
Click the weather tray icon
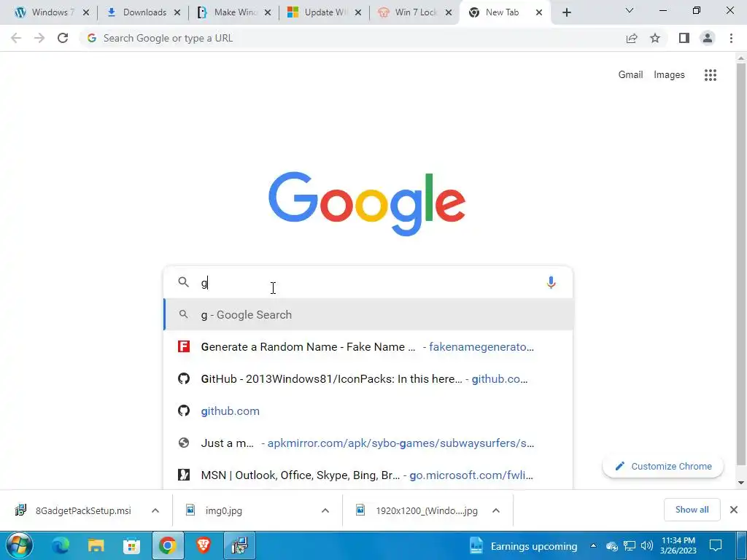coord(612,545)
